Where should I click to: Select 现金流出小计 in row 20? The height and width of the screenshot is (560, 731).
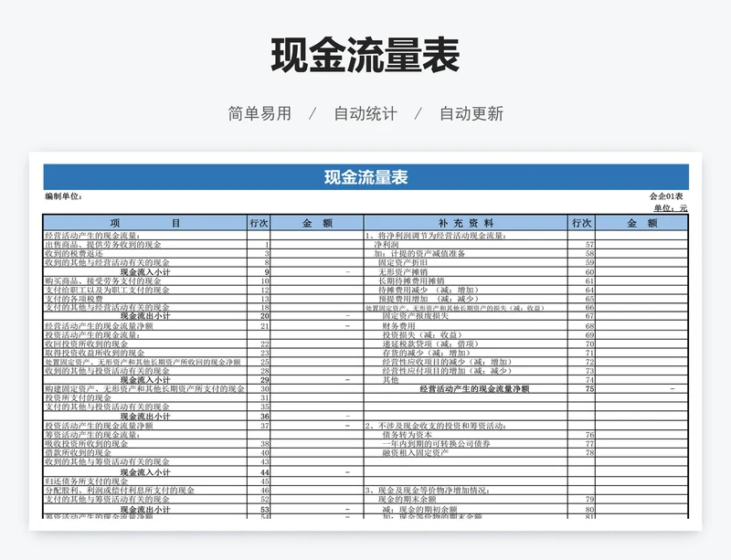[145, 316]
